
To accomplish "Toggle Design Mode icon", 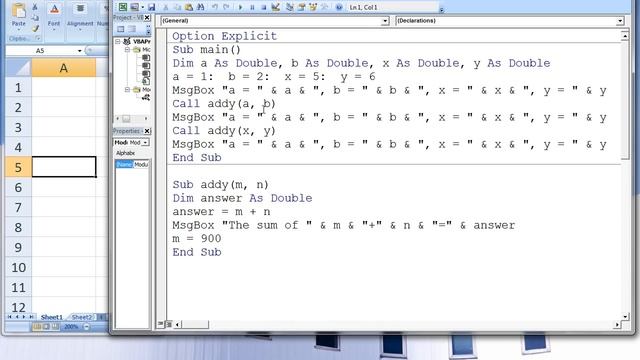I will (276, 7).
